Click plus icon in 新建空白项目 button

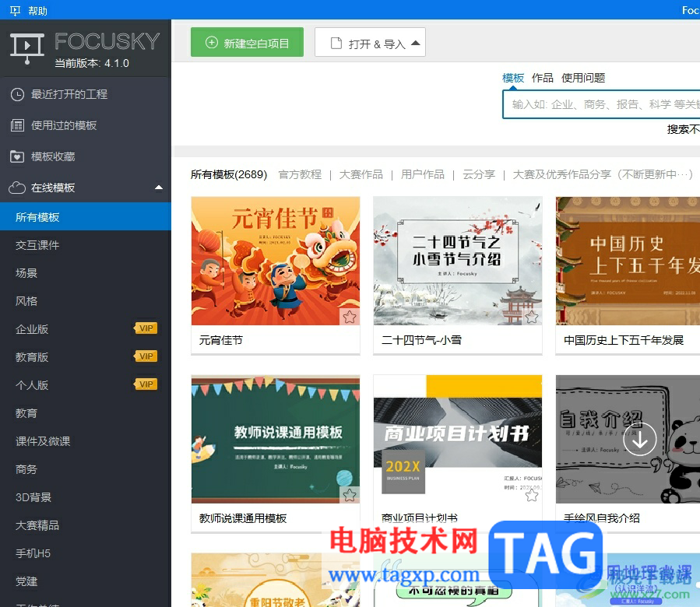click(211, 42)
